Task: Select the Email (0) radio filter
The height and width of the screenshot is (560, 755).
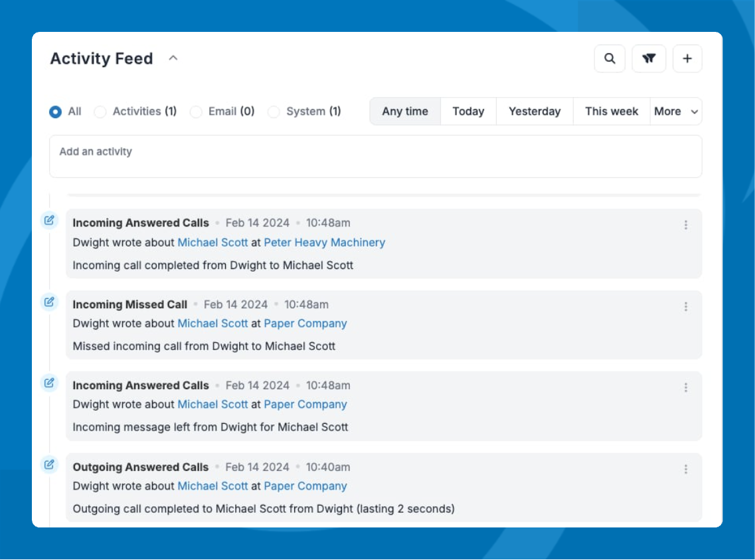Action: coord(196,112)
